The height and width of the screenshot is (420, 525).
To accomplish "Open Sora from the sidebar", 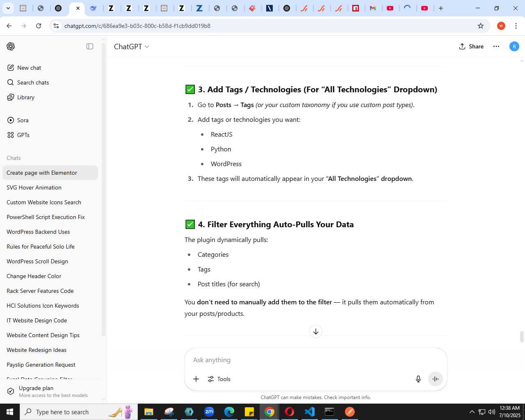I will coord(50,120).
